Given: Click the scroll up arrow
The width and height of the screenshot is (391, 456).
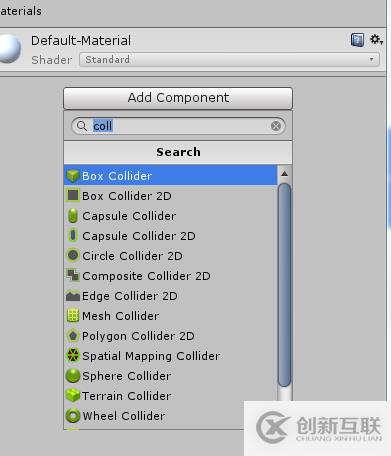Looking at the screenshot, I should 284,174.
